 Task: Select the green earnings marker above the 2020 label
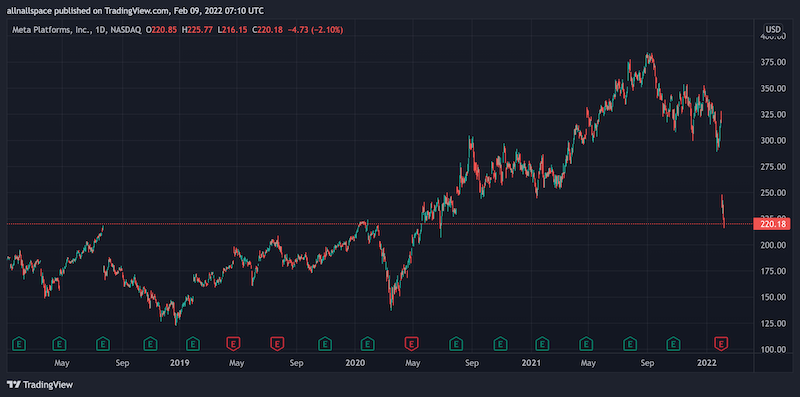(367, 344)
